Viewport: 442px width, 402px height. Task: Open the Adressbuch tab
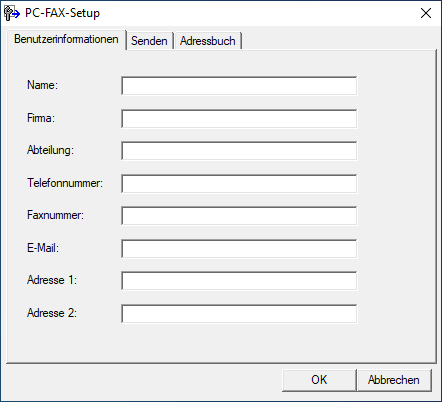point(208,41)
